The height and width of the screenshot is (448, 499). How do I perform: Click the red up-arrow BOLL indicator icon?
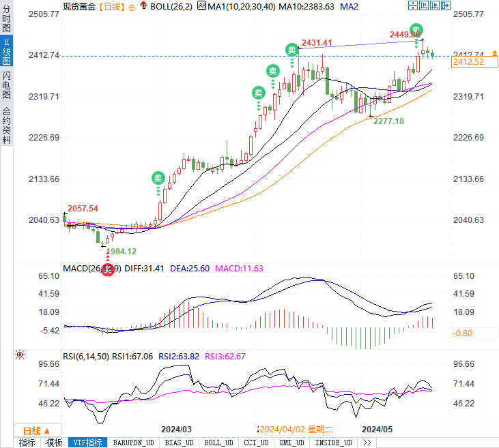pyautogui.click(x=143, y=5)
